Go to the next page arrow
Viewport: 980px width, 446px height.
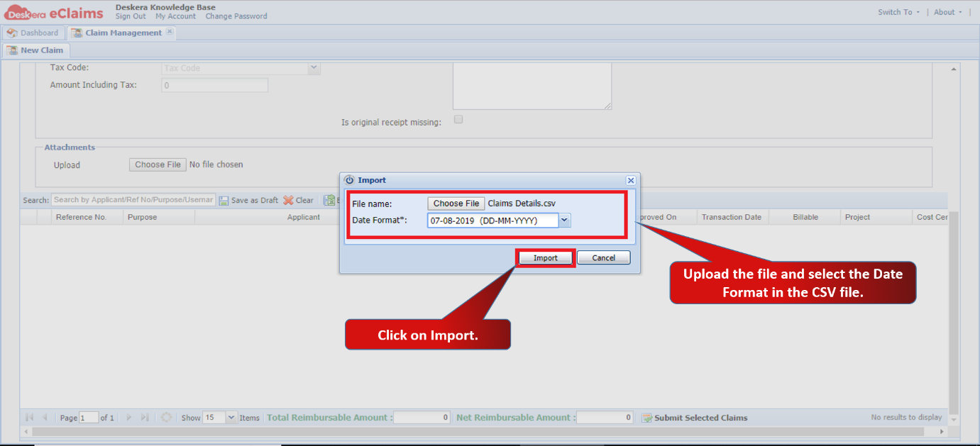pyautogui.click(x=129, y=418)
